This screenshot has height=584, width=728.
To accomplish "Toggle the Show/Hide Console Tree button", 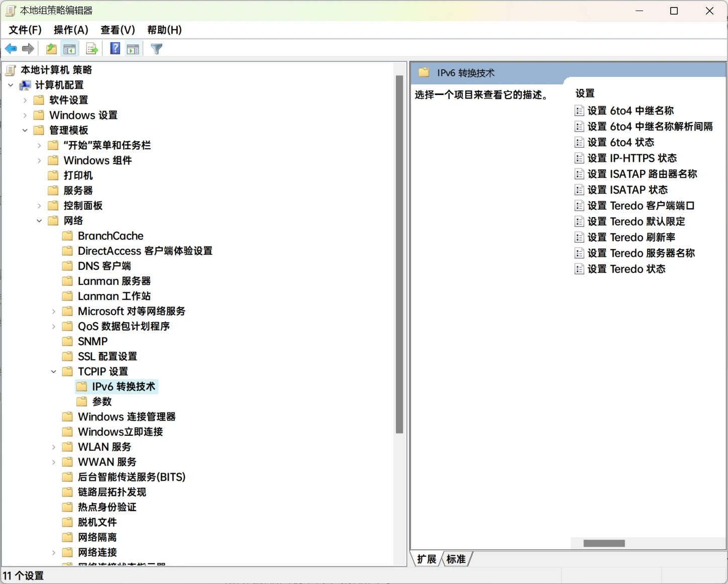I will 69,49.
